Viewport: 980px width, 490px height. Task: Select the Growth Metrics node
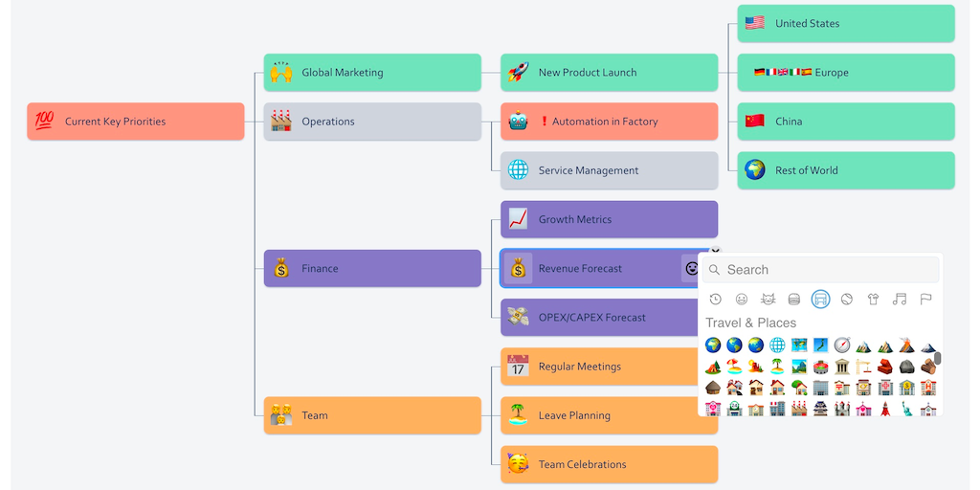click(x=609, y=219)
